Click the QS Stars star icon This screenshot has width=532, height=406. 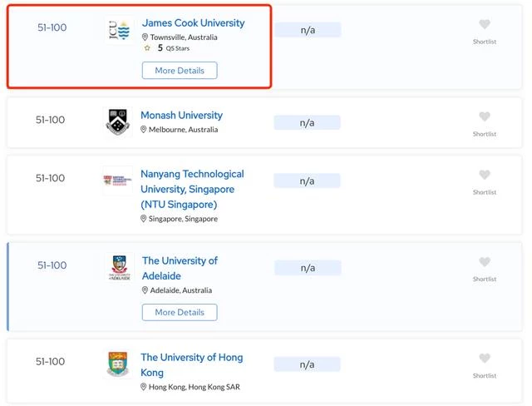147,48
